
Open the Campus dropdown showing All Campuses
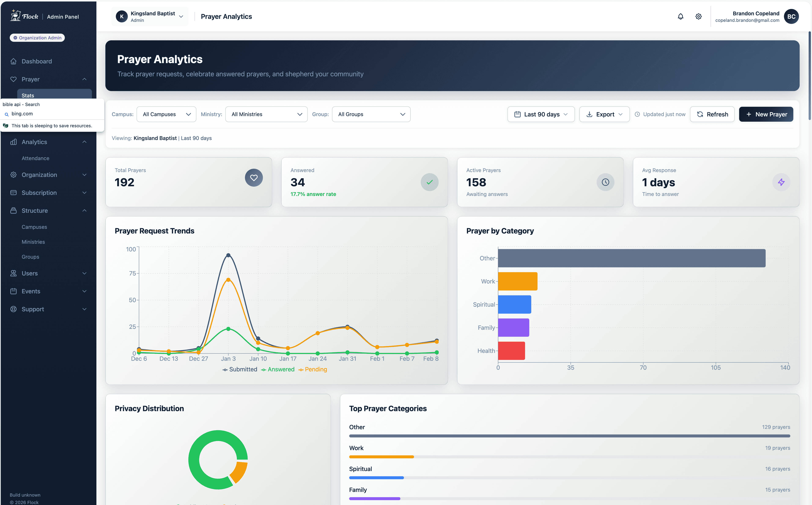pyautogui.click(x=166, y=114)
